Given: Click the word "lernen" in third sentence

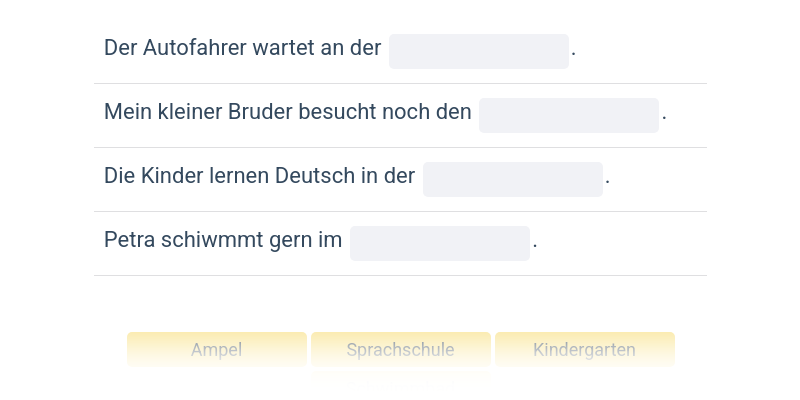Looking at the screenshot, I should (x=239, y=177).
